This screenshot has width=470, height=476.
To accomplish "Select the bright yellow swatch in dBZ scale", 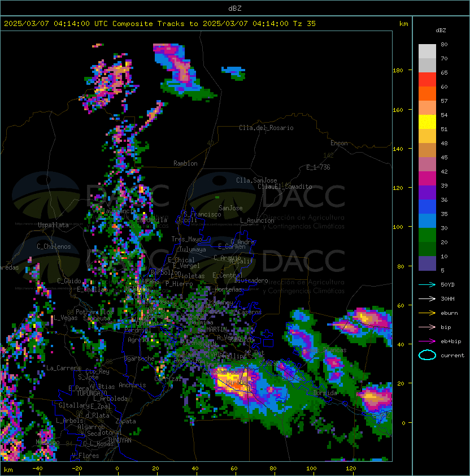I will pyautogui.click(x=427, y=122).
